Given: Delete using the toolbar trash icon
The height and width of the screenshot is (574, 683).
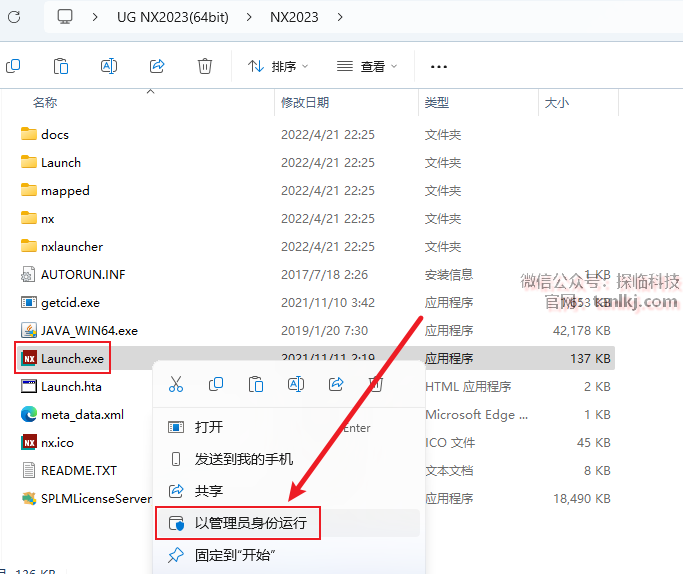Looking at the screenshot, I should click(x=205, y=66).
